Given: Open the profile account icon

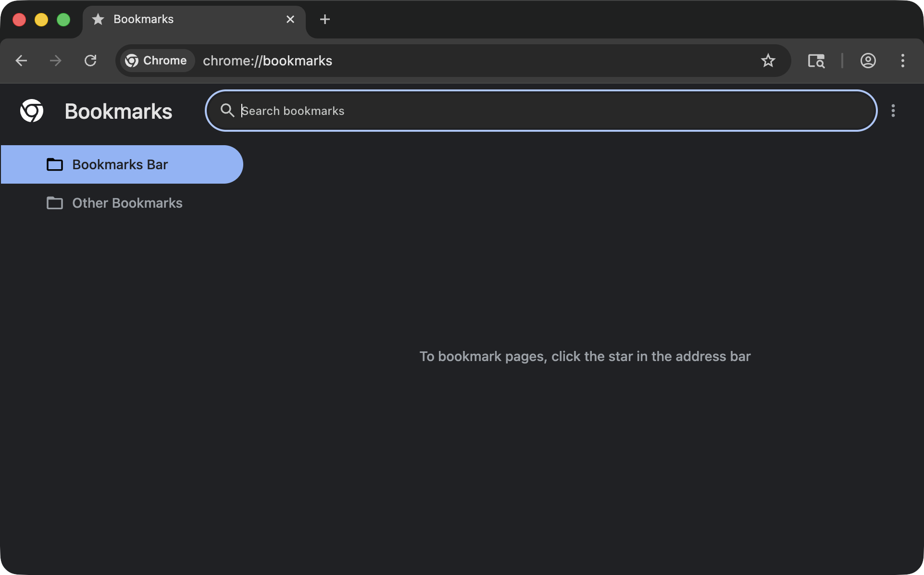Looking at the screenshot, I should 868,61.
